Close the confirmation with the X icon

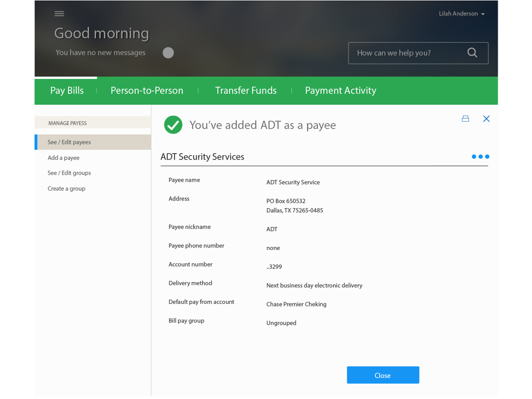486,118
